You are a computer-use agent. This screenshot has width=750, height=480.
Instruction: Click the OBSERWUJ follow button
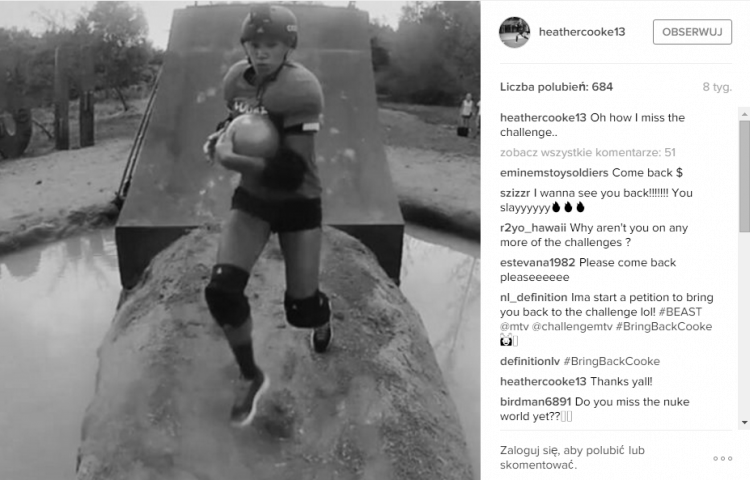(x=692, y=32)
